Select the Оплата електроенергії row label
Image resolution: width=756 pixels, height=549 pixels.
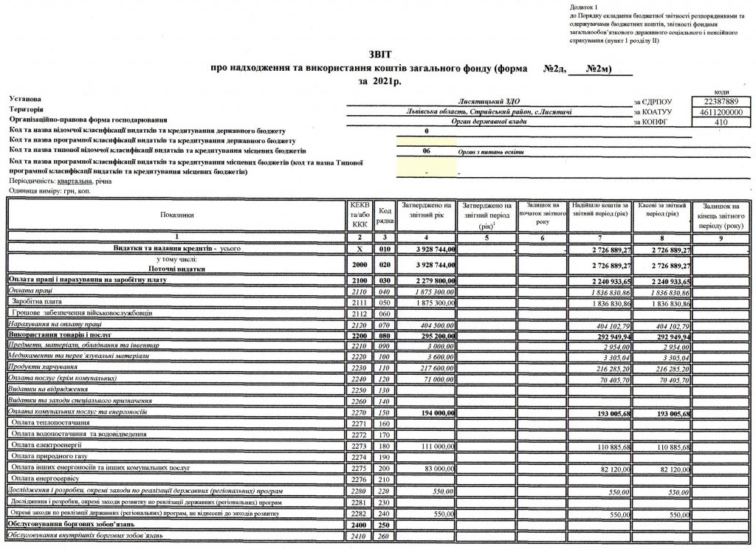[47, 446]
